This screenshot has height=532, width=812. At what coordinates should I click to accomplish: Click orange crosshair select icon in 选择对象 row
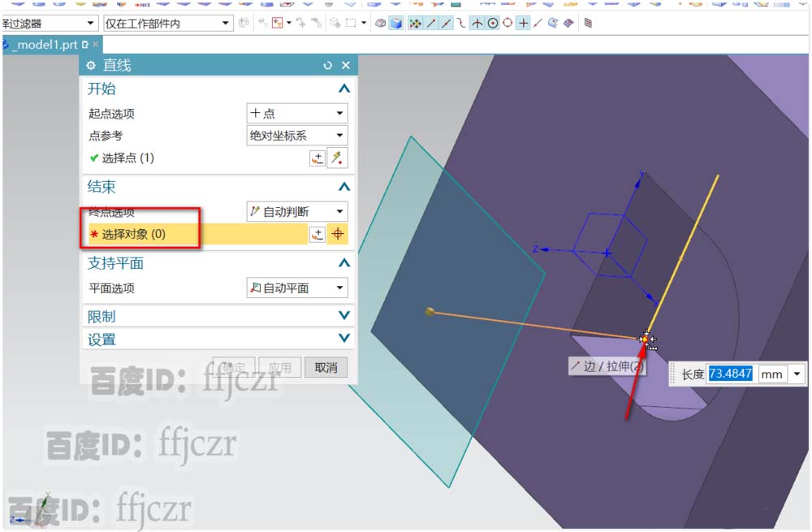(x=338, y=234)
